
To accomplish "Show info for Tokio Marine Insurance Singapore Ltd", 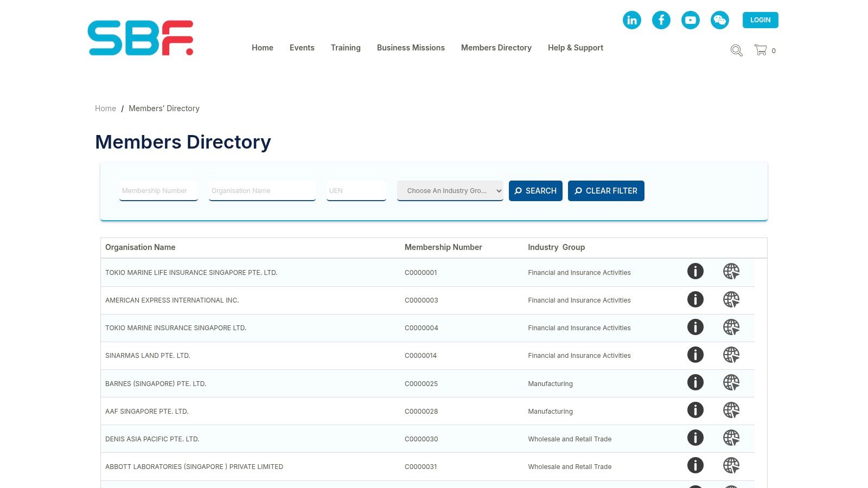I will tap(695, 327).
